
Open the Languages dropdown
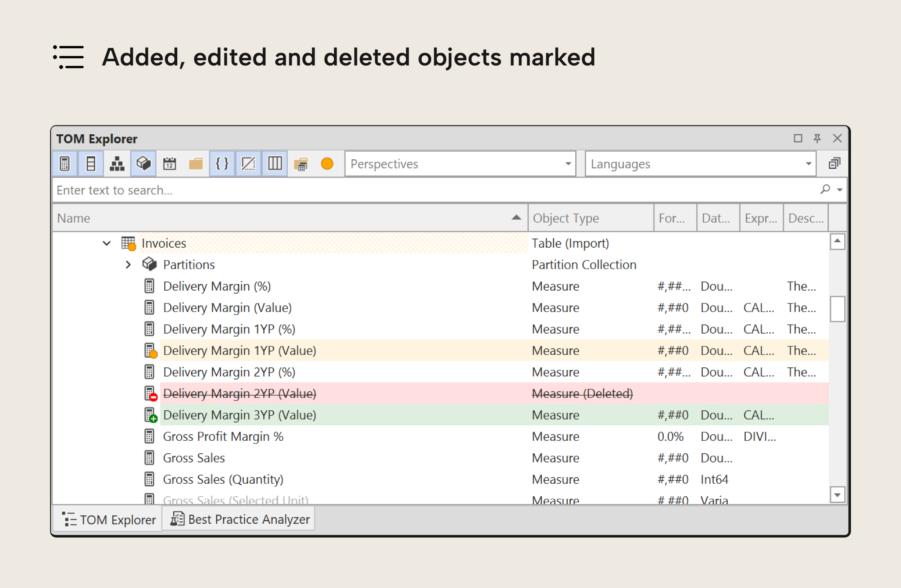coord(700,164)
